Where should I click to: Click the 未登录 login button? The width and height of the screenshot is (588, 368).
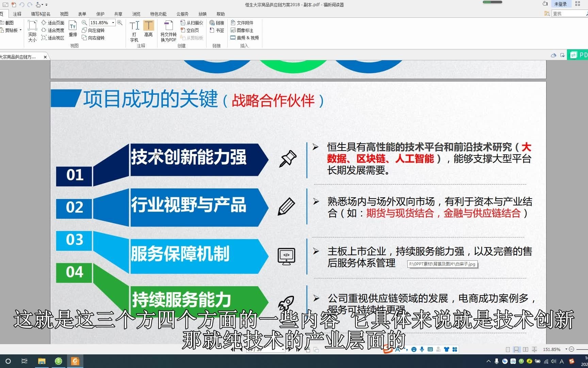coord(560,4)
